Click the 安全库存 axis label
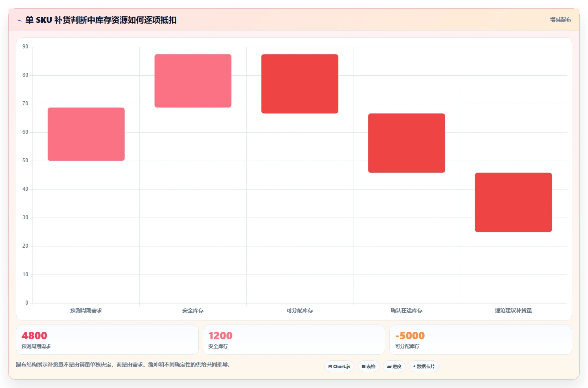The height and width of the screenshot is (388, 588). 193,310
